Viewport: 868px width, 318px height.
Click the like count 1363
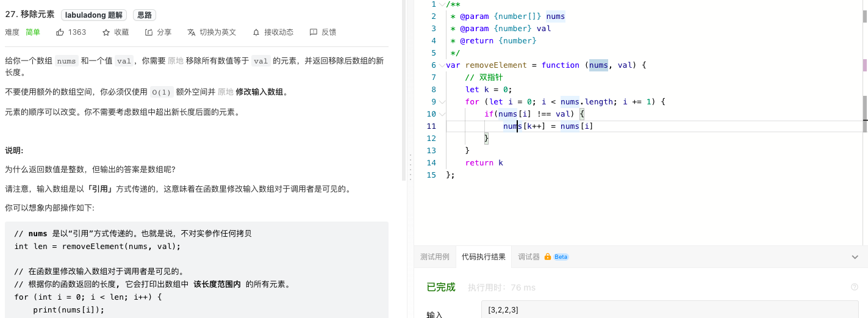tap(77, 32)
